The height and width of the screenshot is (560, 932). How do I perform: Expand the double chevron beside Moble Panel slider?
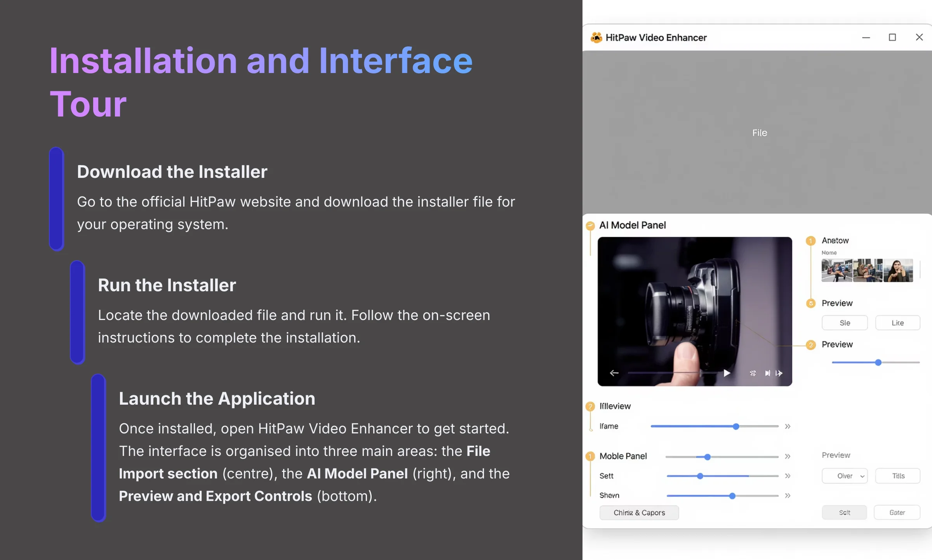(x=788, y=456)
